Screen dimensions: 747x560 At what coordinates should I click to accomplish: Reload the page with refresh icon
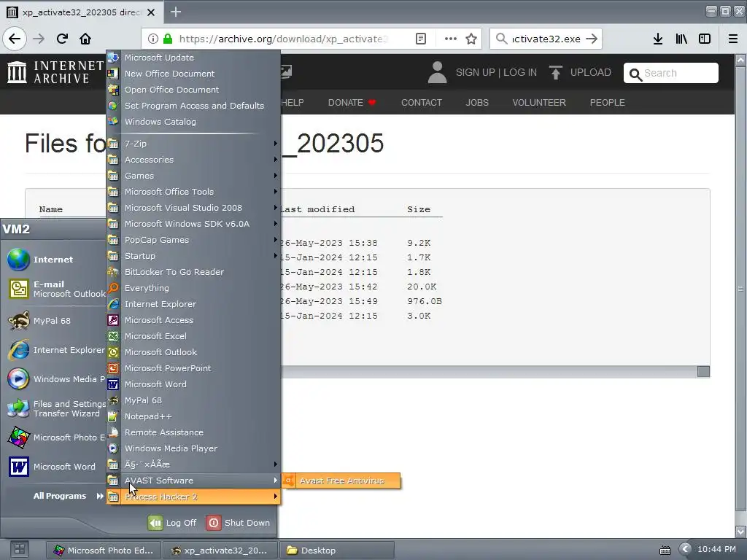[x=62, y=39]
